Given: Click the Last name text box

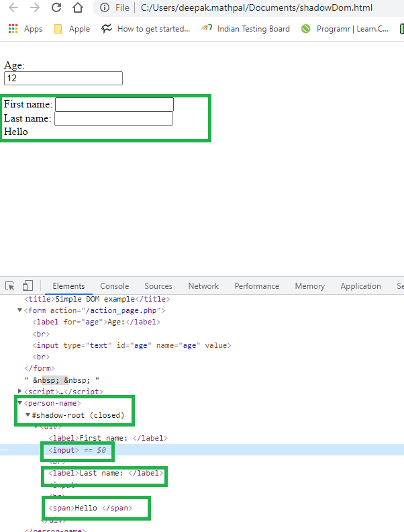Looking at the screenshot, I should [x=114, y=119].
